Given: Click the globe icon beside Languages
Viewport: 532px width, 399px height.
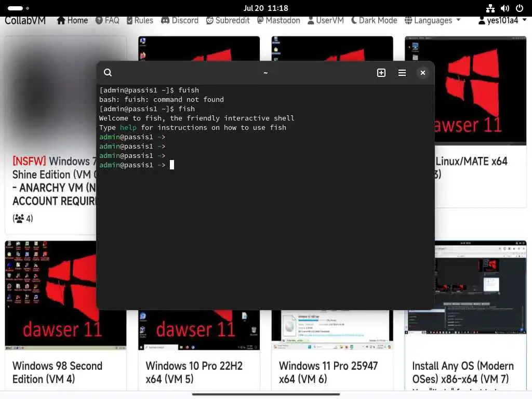Looking at the screenshot, I should [x=408, y=20].
